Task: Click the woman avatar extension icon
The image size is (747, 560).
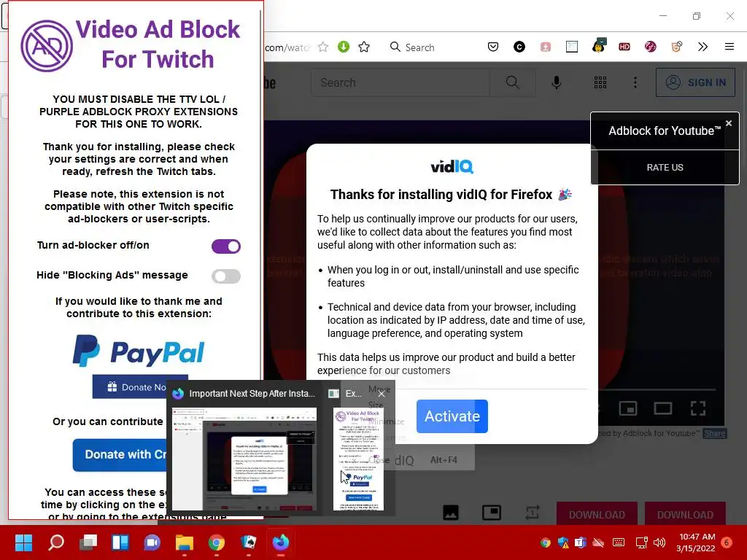Action: (598, 46)
